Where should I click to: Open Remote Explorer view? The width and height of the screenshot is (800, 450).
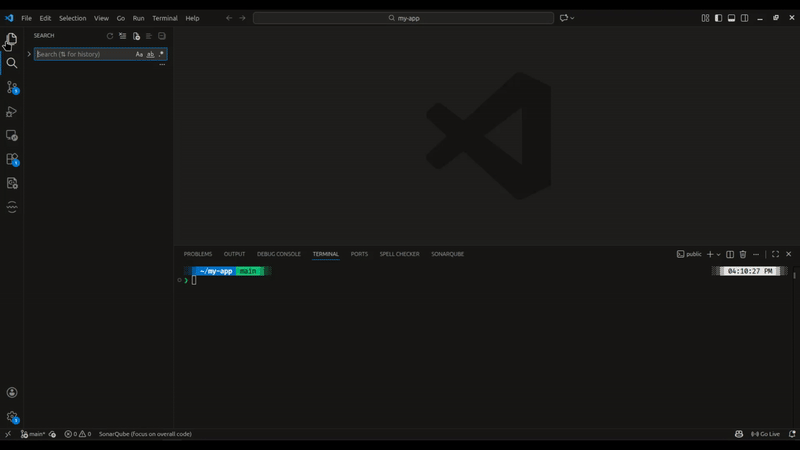(x=12, y=135)
